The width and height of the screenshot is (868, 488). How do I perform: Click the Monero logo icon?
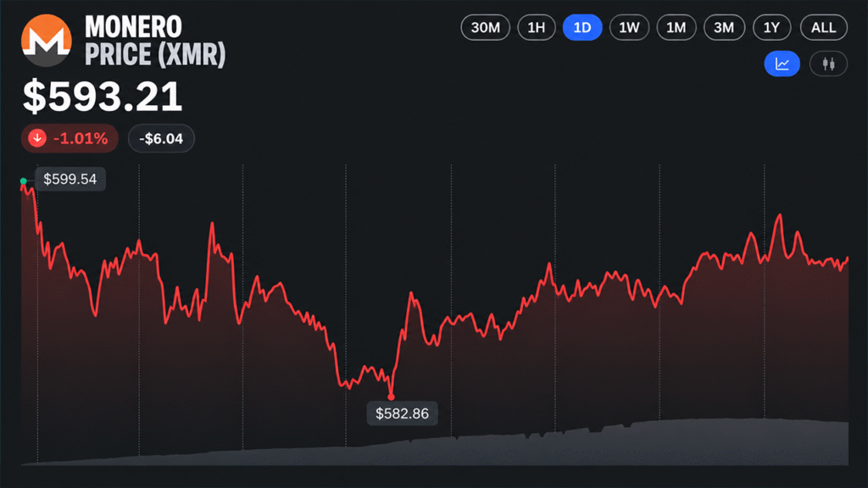[47, 41]
